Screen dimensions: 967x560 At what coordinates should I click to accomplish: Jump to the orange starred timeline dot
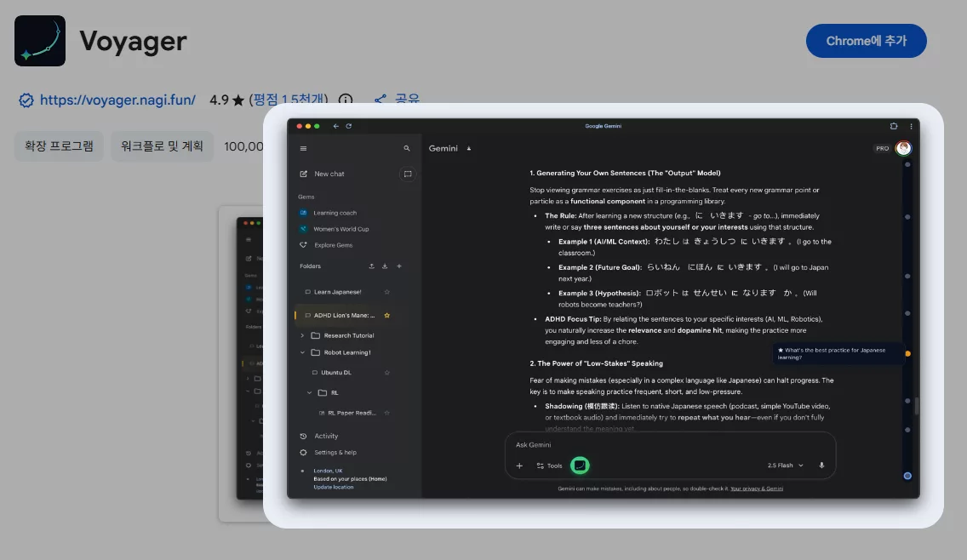[x=907, y=354]
